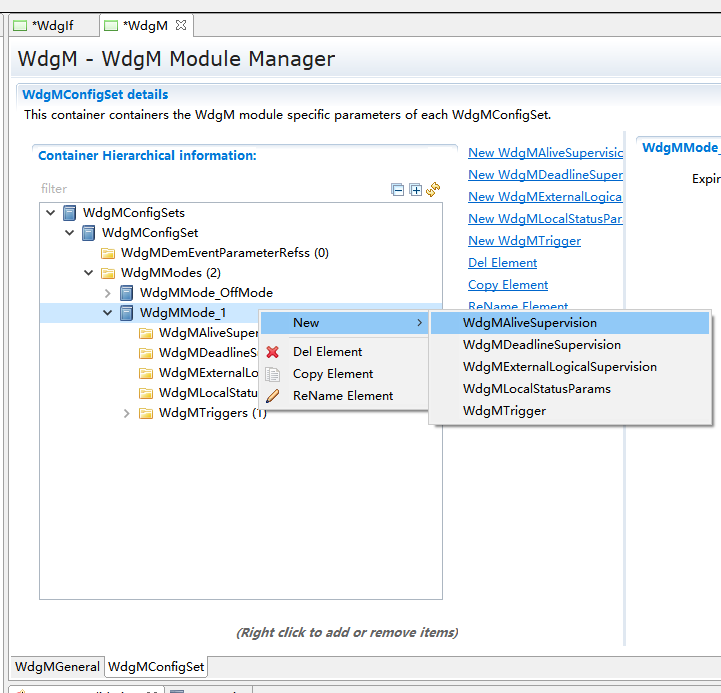Close the WdgM editor tab

(181, 25)
